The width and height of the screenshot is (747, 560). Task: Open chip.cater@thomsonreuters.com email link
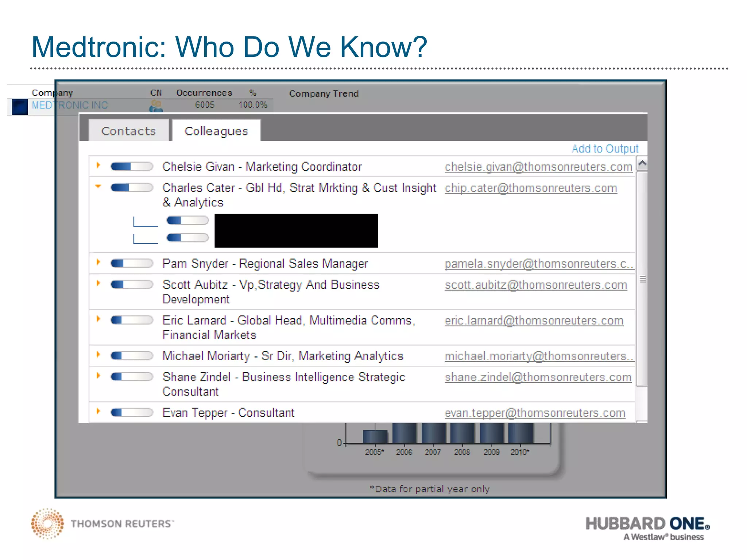click(531, 188)
